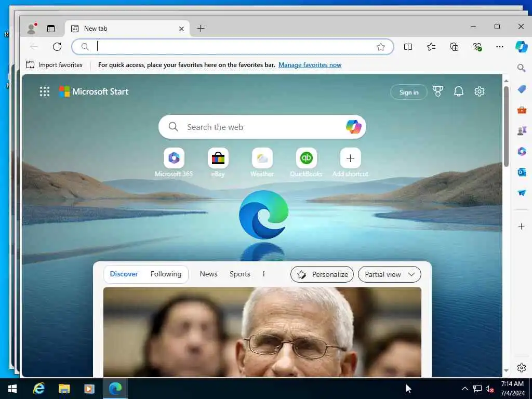Click the Sign in button
Image resolution: width=532 pixels, height=399 pixels.
point(408,92)
